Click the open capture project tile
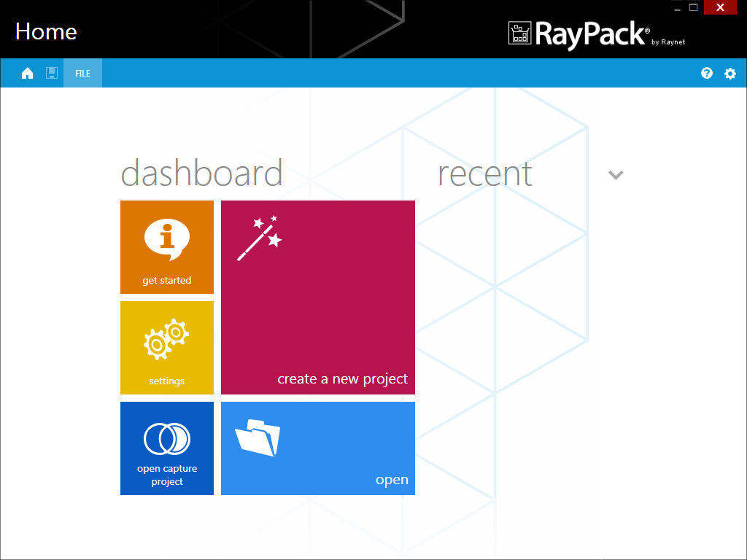This screenshot has height=560, width=747. tap(166, 448)
